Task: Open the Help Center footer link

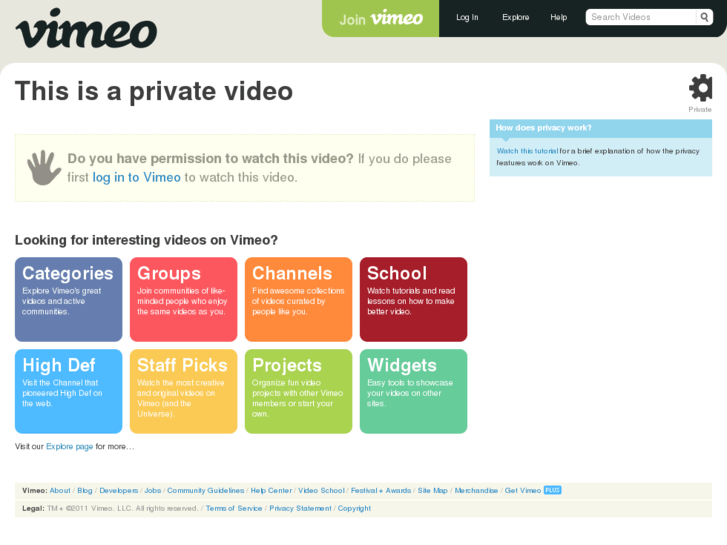Action: coord(271,490)
